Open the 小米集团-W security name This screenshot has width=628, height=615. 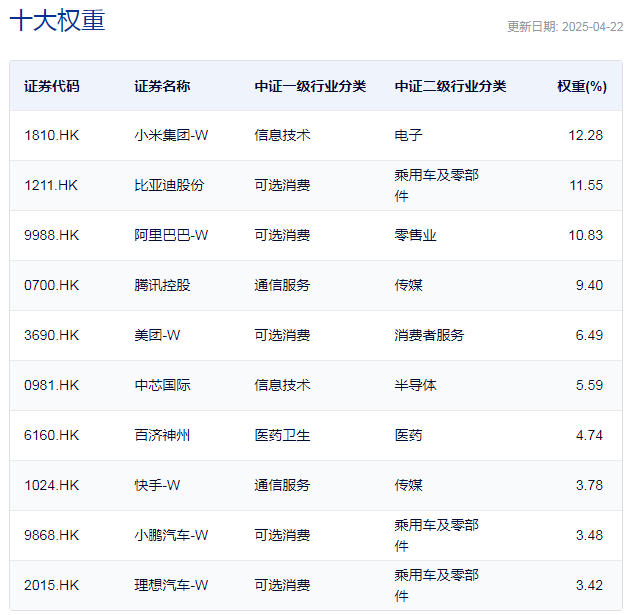click(x=171, y=135)
